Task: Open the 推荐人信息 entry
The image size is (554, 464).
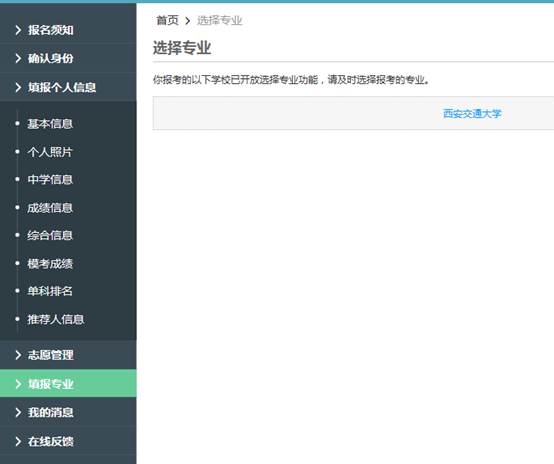Action: pyautogui.click(x=55, y=319)
